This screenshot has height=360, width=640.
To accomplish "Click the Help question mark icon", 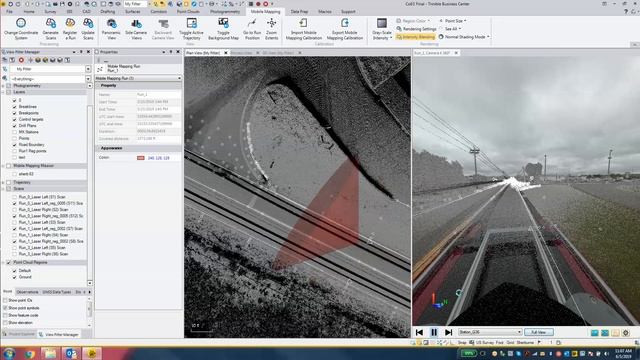I will (627, 11).
